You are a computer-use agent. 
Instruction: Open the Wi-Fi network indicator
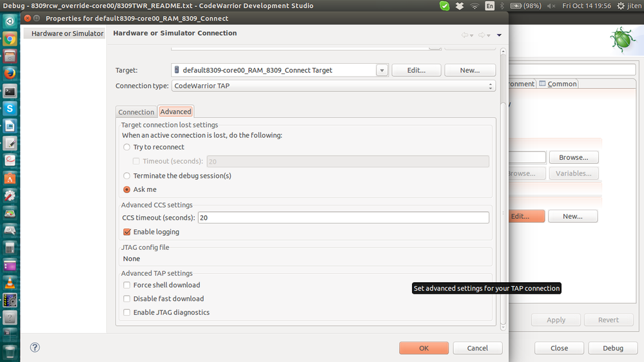(x=474, y=6)
